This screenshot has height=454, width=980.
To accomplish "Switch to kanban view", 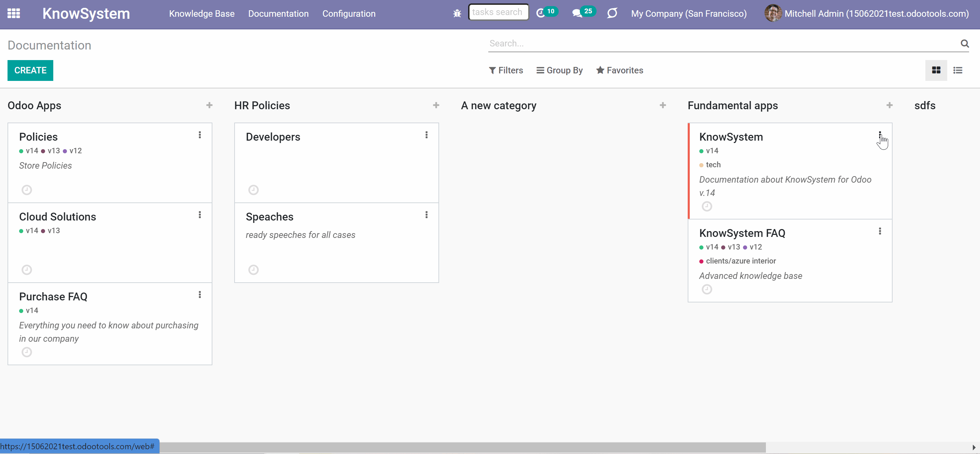I will point(936,70).
